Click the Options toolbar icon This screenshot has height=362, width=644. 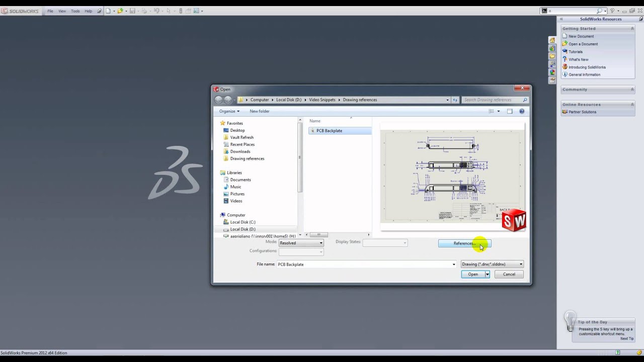(196, 11)
